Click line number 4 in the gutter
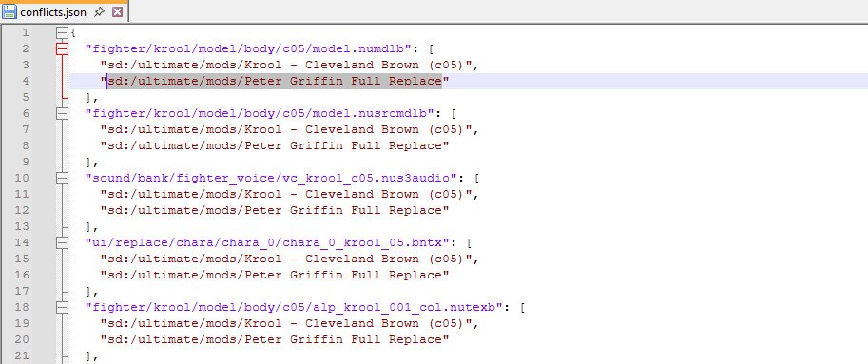This screenshot has width=868, height=364. tap(25, 82)
